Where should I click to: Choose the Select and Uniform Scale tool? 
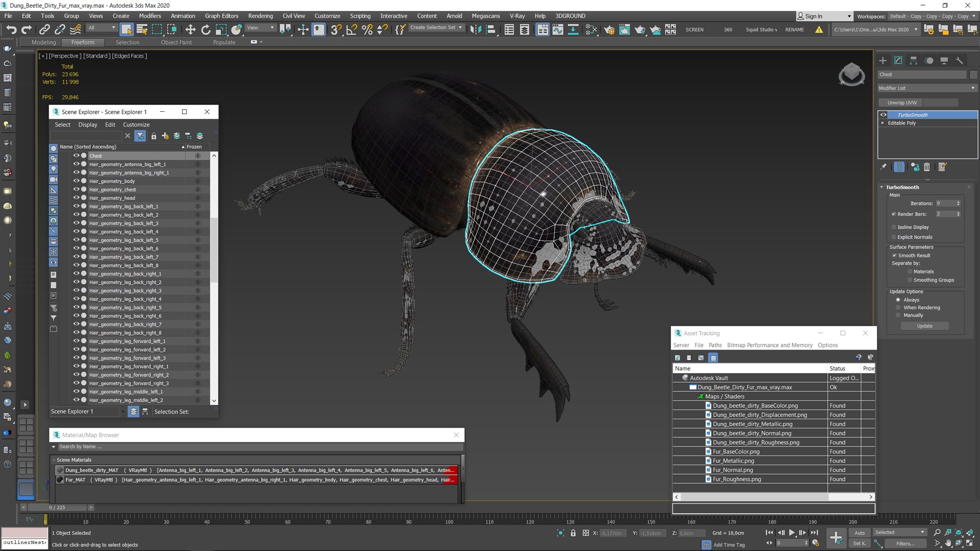tap(221, 30)
